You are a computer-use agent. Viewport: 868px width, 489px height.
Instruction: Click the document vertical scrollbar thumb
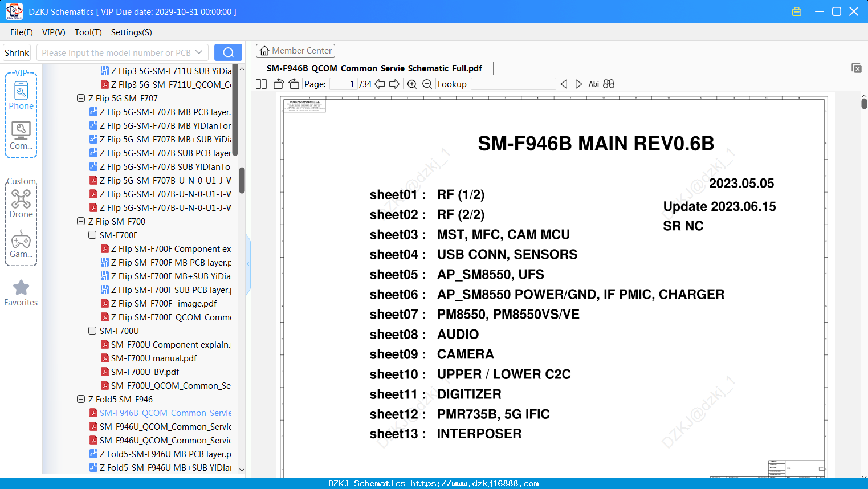point(864,103)
